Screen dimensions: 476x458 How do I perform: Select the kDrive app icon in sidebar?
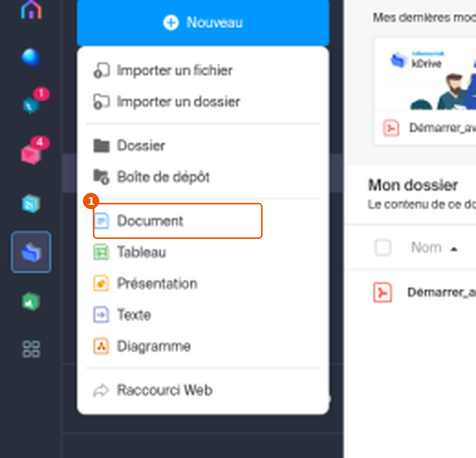31,252
